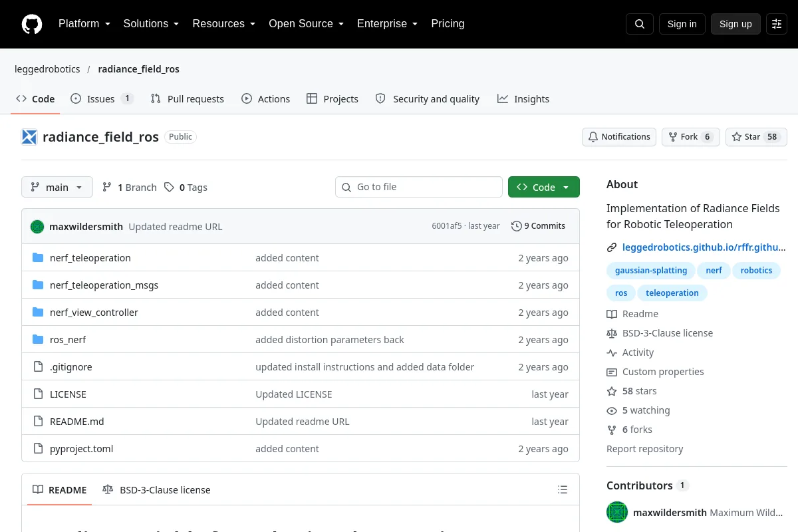The width and height of the screenshot is (798, 532).
Task: Switch to Security and quality tab
Action: click(x=428, y=98)
